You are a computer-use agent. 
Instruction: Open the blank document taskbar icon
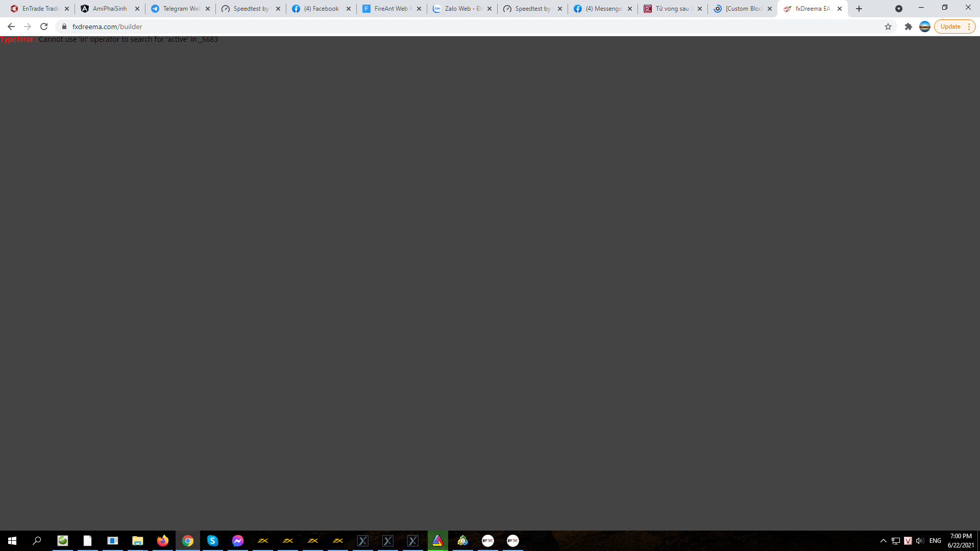88,541
